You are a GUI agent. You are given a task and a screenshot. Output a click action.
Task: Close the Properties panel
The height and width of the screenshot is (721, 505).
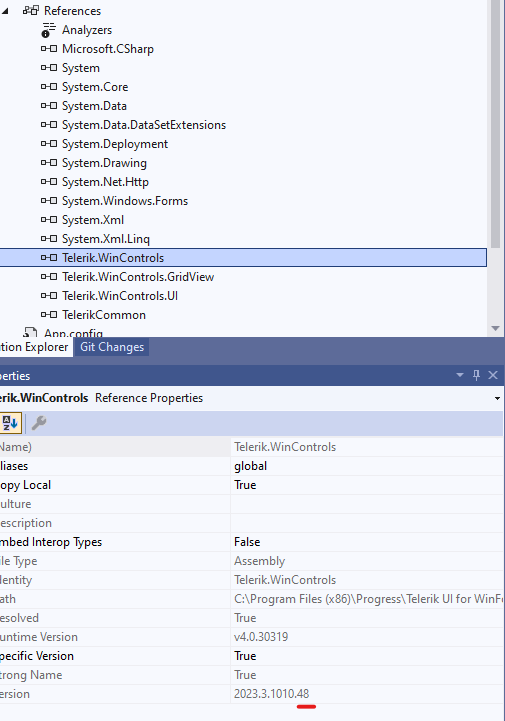pos(493,375)
